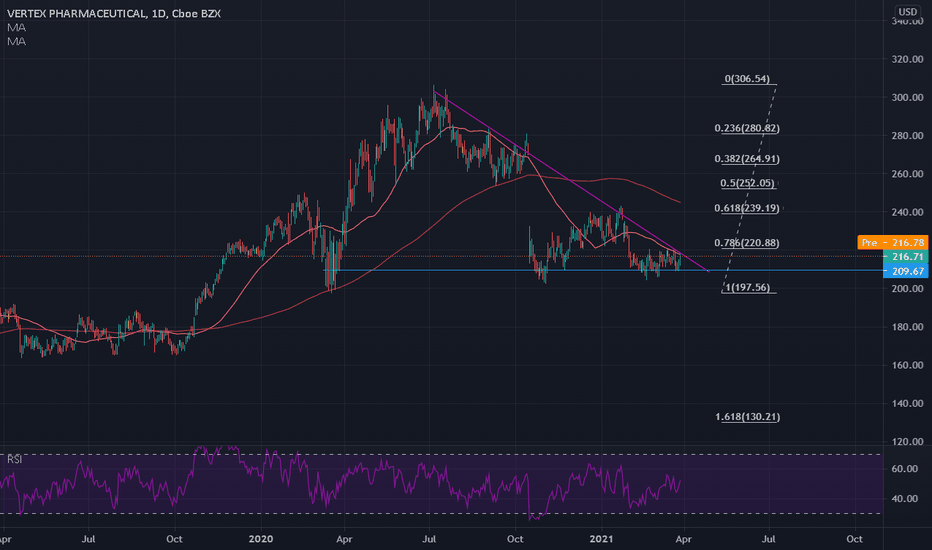The width and height of the screenshot is (932, 550).
Task: Click the 2021 label on time axis
Action: pyautogui.click(x=601, y=539)
